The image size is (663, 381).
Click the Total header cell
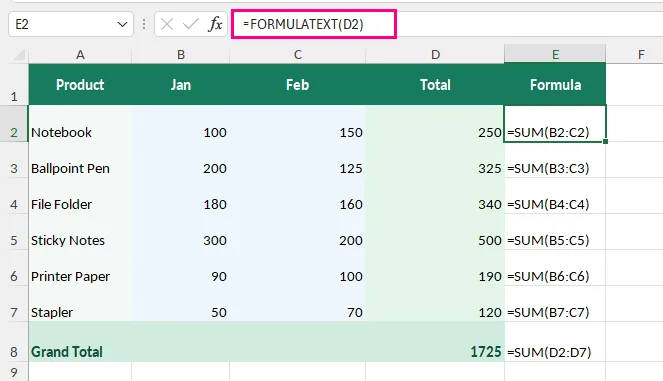coord(435,84)
